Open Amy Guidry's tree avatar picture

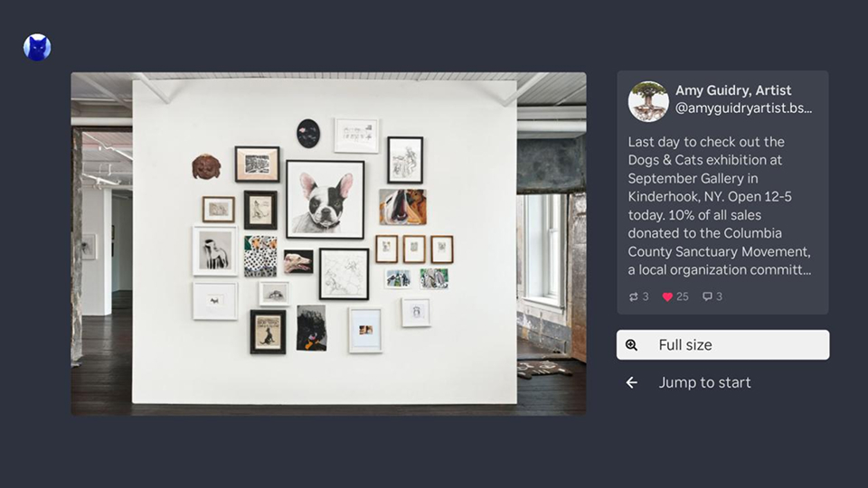pyautogui.click(x=648, y=101)
